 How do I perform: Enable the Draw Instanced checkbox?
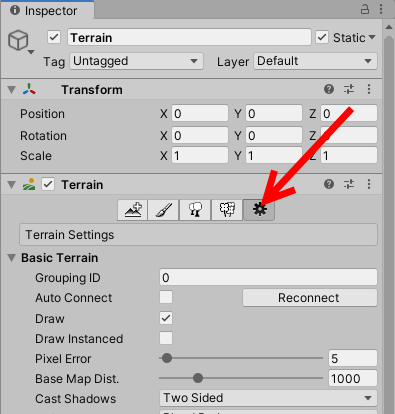click(x=166, y=338)
